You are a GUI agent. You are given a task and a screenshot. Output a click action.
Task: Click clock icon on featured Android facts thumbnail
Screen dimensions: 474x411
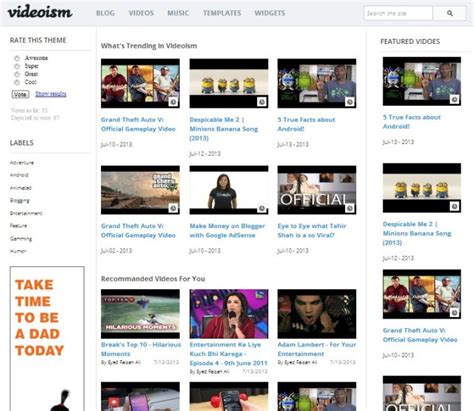coord(454,99)
